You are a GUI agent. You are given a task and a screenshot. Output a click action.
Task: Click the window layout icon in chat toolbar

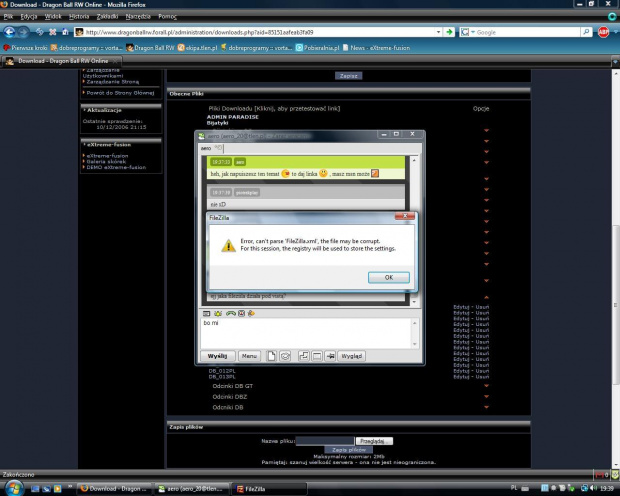pyautogui.click(x=317, y=356)
